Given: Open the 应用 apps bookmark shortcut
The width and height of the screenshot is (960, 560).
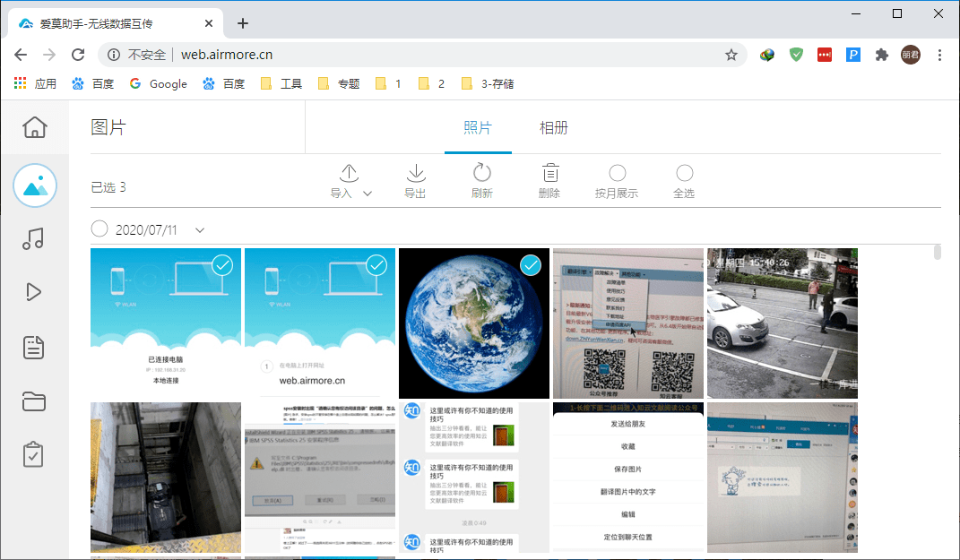Looking at the screenshot, I should click(36, 83).
